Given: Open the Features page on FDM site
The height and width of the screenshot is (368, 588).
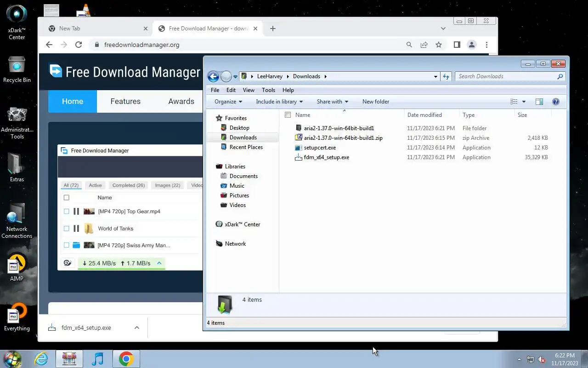Looking at the screenshot, I should [125, 102].
